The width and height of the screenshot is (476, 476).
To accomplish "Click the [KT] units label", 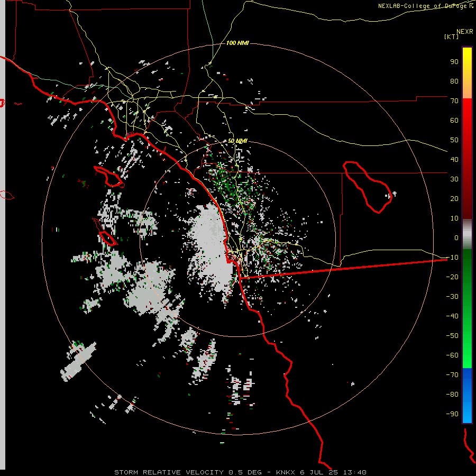I will (452, 36).
